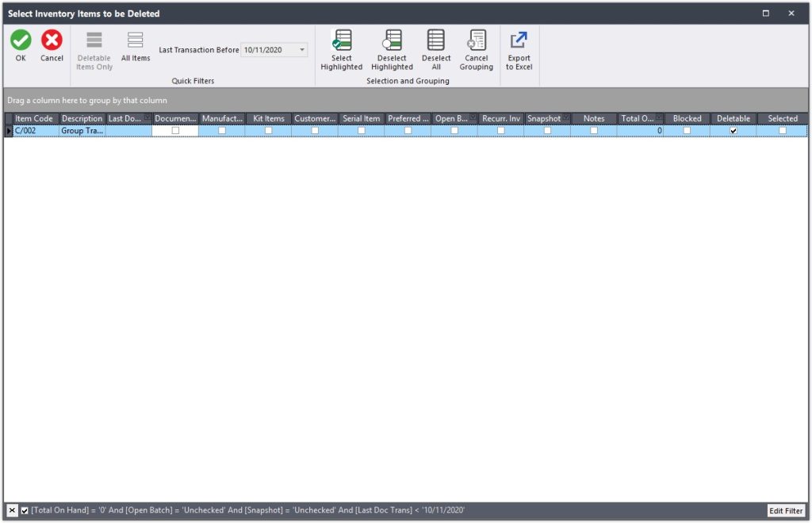Click the Edit Filter button
812x523 pixels.
click(x=786, y=510)
